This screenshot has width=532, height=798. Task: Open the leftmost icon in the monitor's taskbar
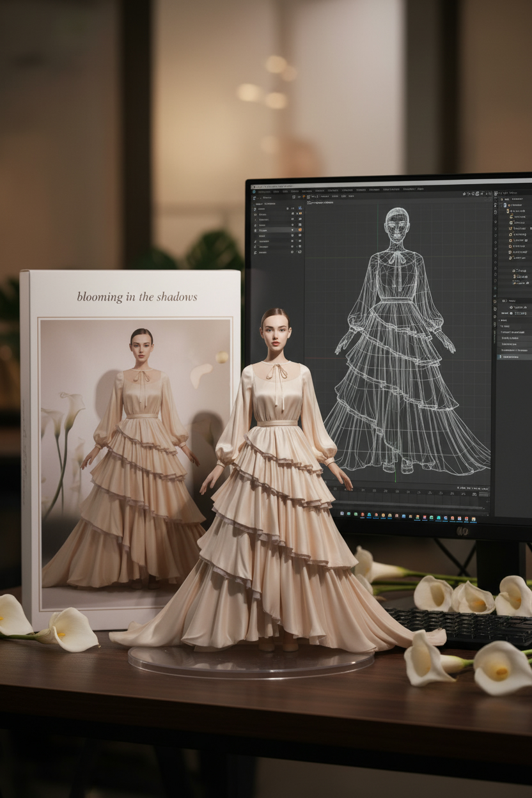pyautogui.click(x=342, y=513)
